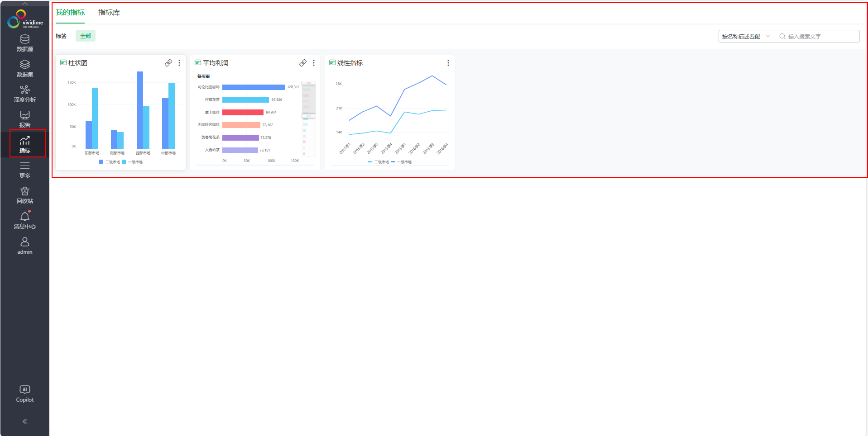
Task: Open the 更多 more menu
Action: 25,170
